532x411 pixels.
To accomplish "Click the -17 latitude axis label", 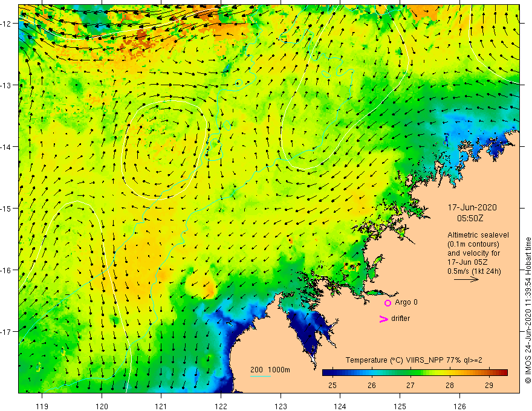I will pos(7,331).
